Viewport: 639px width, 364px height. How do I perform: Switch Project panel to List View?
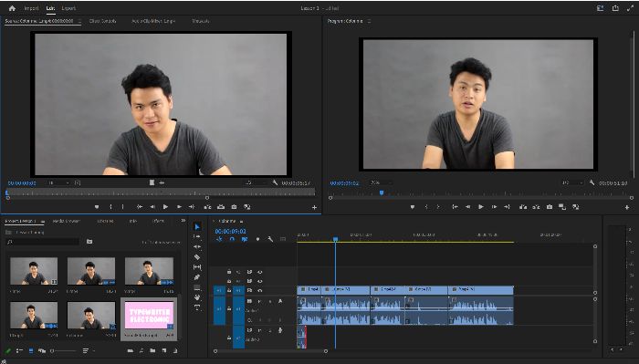pos(19,350)
